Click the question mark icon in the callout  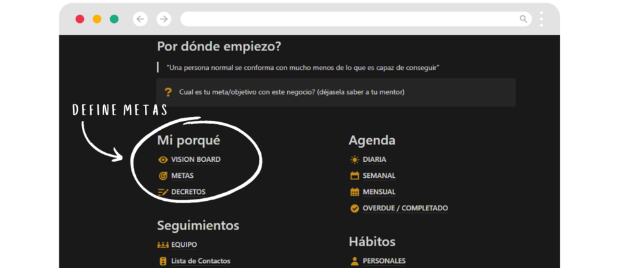[x=168, y=92]
